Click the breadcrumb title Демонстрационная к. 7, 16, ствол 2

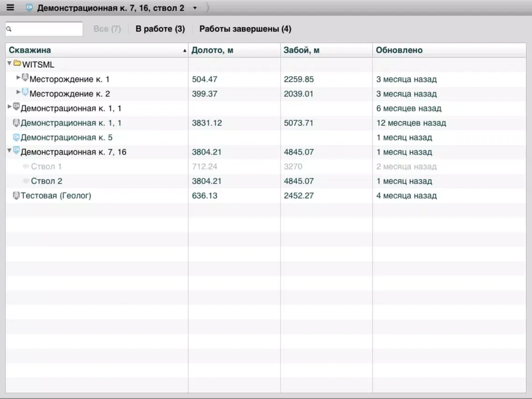coord(111,8)
